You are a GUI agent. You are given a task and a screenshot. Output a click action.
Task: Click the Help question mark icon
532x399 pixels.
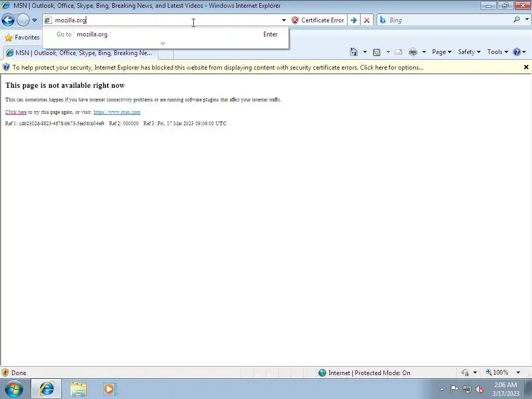click(517, 52)
